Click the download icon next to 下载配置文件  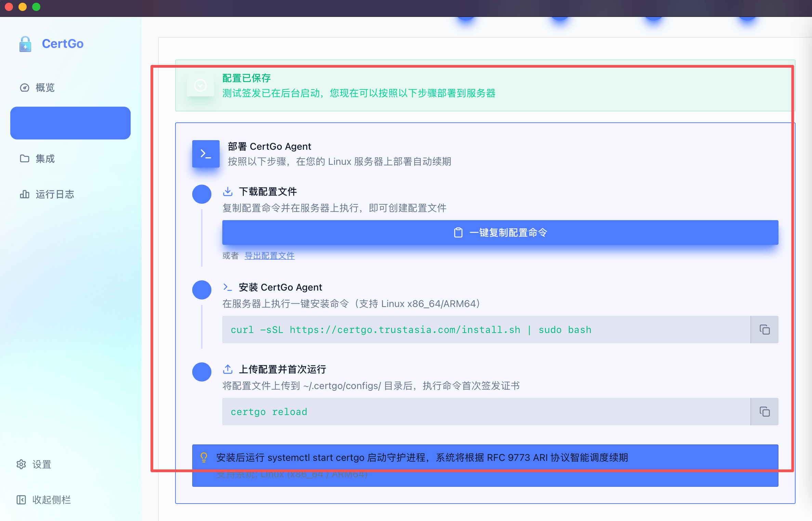click(228, 191)
